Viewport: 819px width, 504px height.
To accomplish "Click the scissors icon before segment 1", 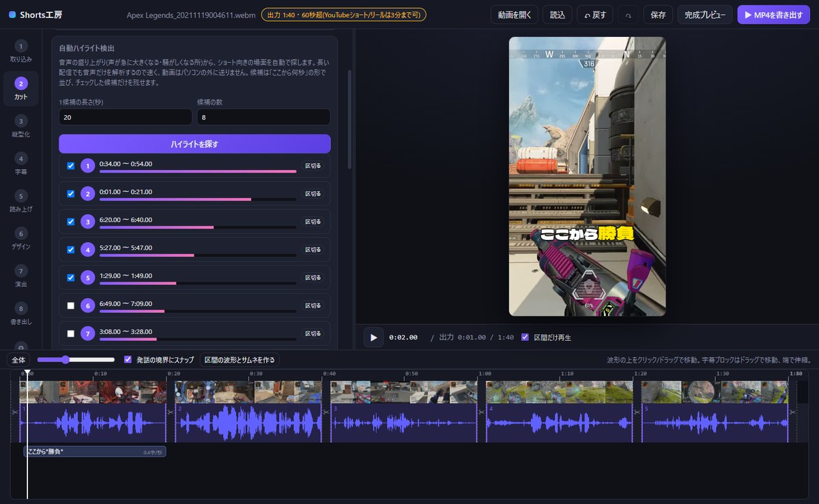I will tap(14, 412).
